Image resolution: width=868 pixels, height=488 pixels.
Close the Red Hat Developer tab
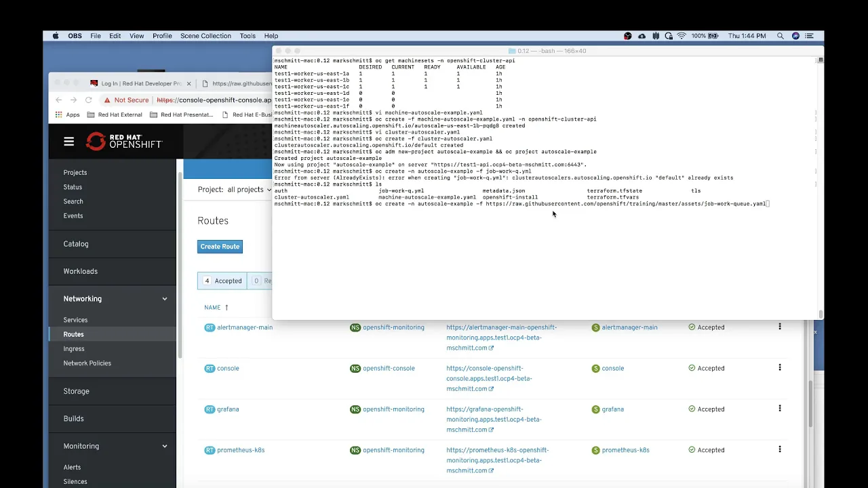[188, 83]
